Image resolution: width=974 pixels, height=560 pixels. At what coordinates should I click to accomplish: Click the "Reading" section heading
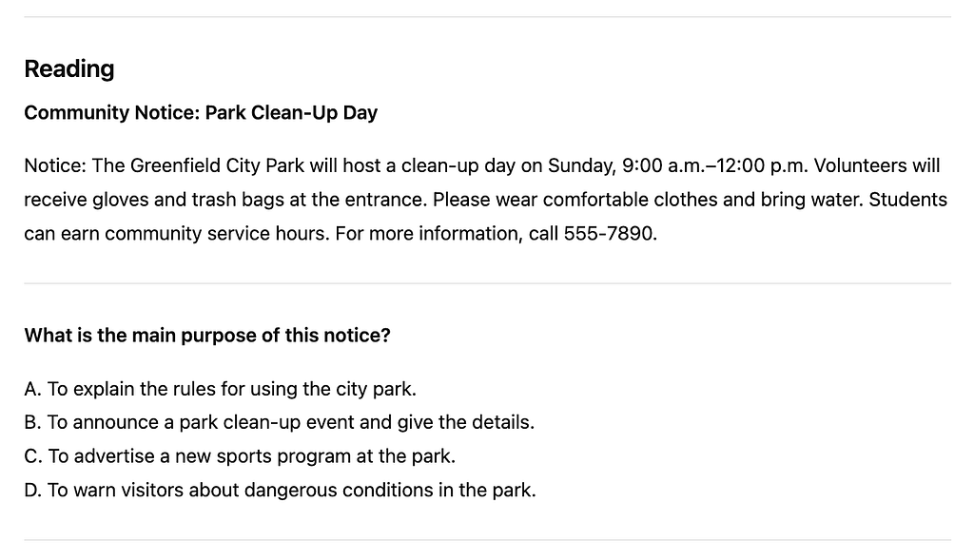click(68, 68)
